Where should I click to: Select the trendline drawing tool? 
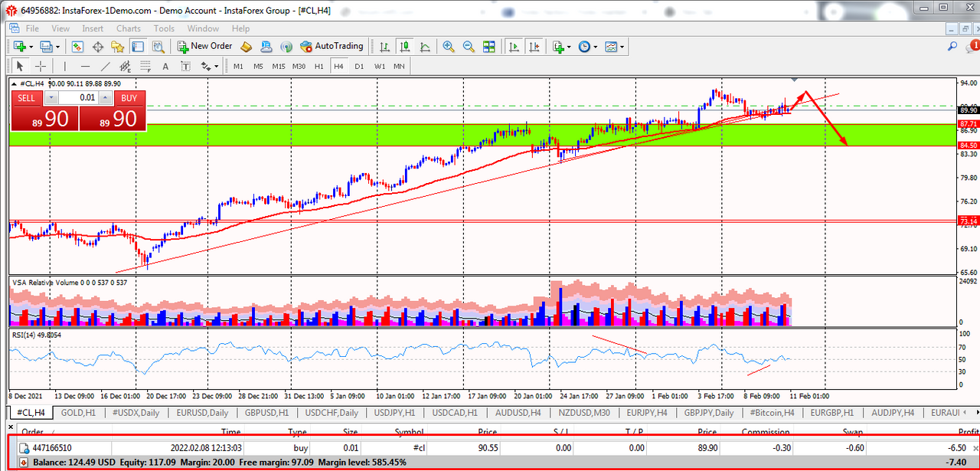click(105, 67)
